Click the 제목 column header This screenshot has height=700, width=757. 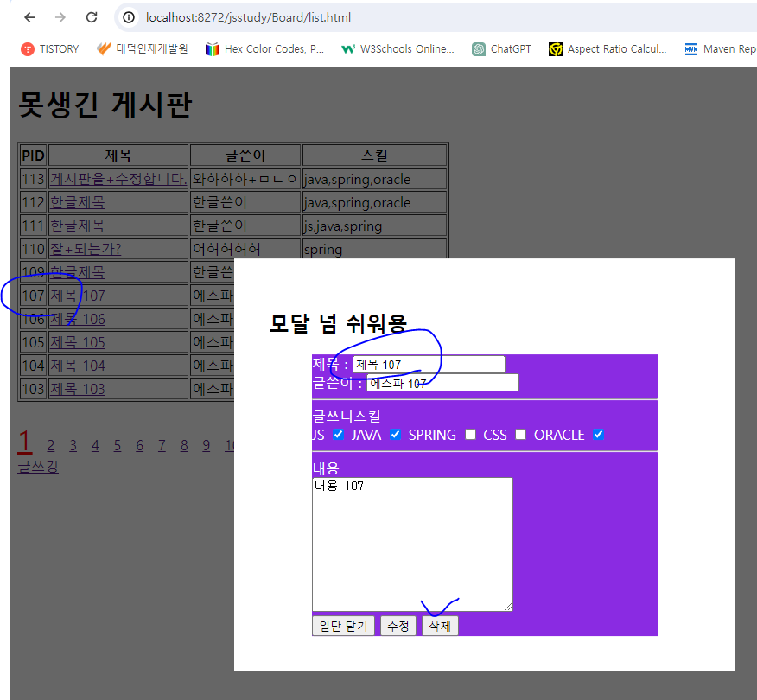tap(118, 156)
